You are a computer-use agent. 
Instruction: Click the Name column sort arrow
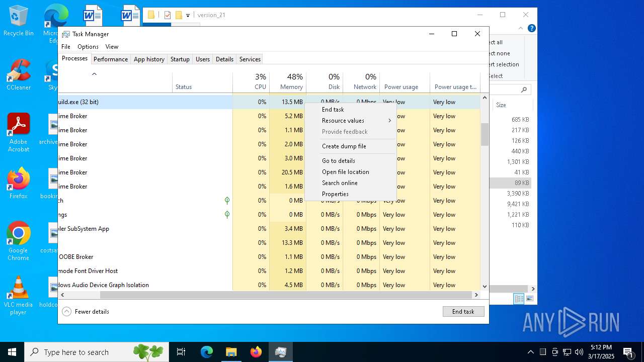point(94,74)
